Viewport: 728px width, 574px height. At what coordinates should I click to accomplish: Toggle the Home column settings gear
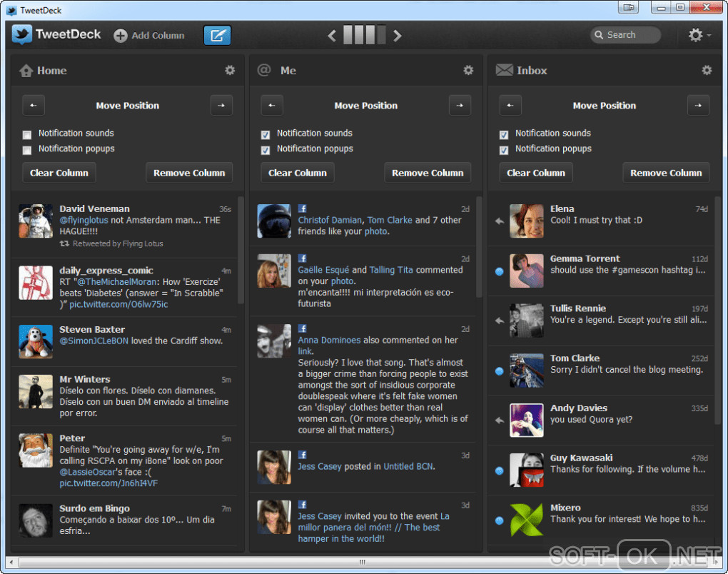click(230, 70)
